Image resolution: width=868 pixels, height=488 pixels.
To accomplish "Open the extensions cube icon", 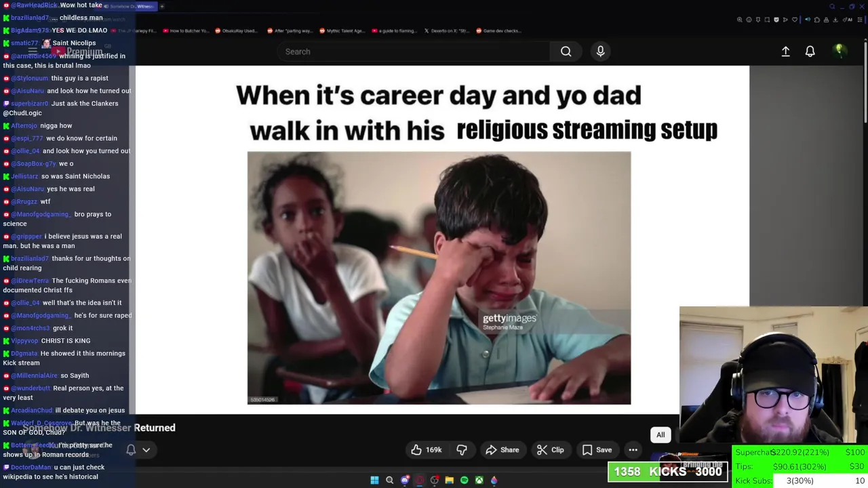I will (817, 20).
